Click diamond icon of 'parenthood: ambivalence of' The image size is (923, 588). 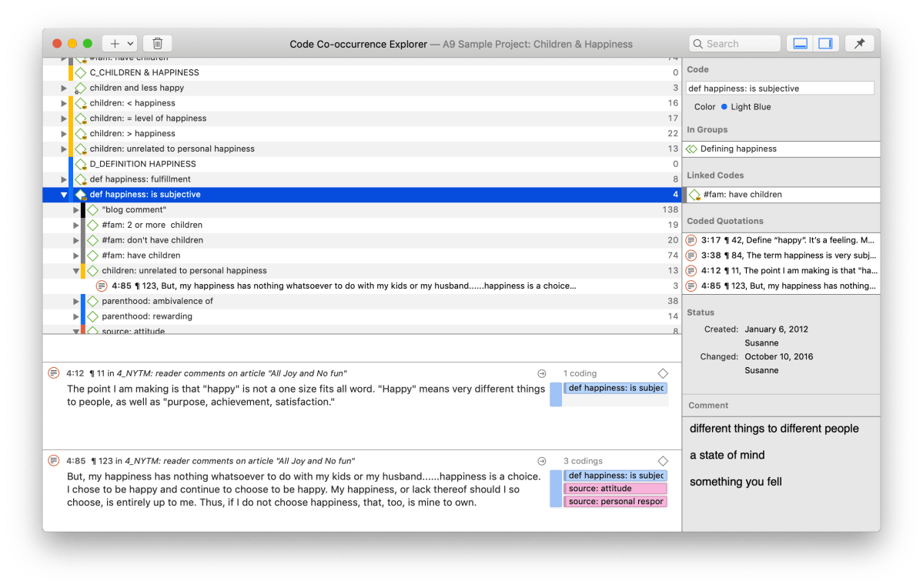coord(93,301)
